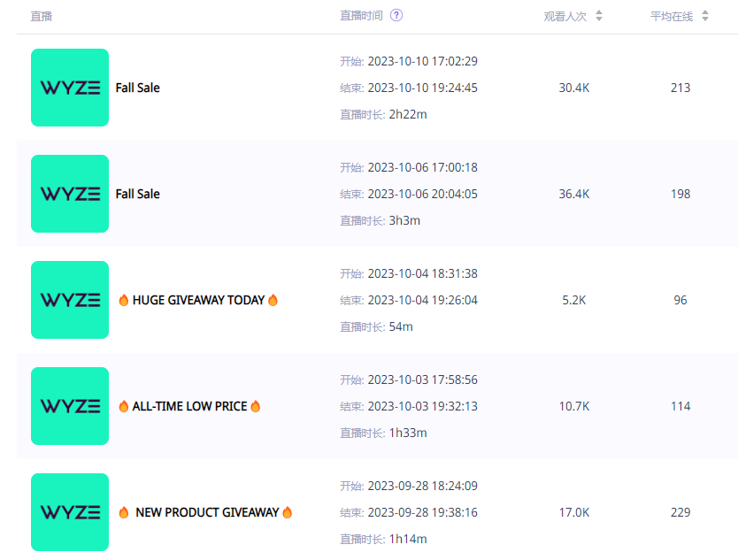The image size is (738, 560).
Task: Select the 229 average online value
Action: click(x=680, y=512)
